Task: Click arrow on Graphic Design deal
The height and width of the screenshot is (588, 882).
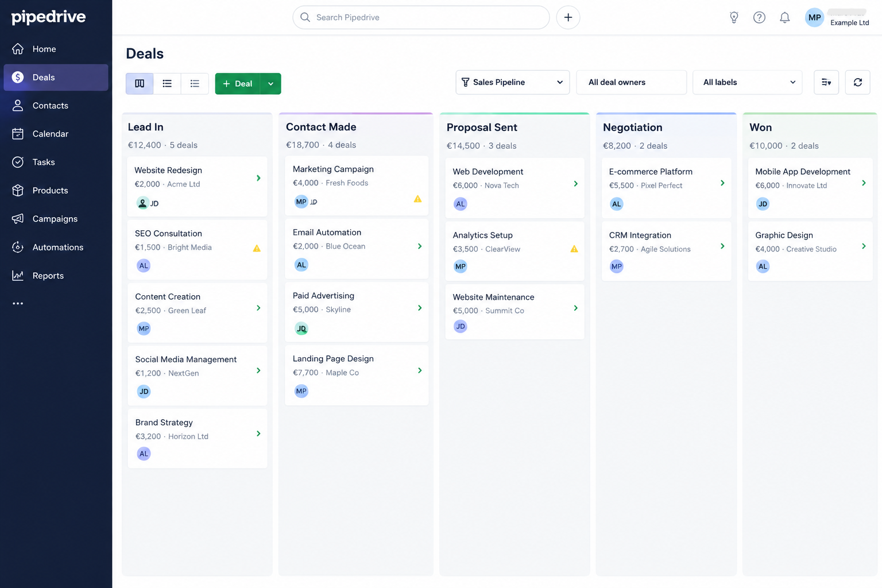Action: pos(864,246)
